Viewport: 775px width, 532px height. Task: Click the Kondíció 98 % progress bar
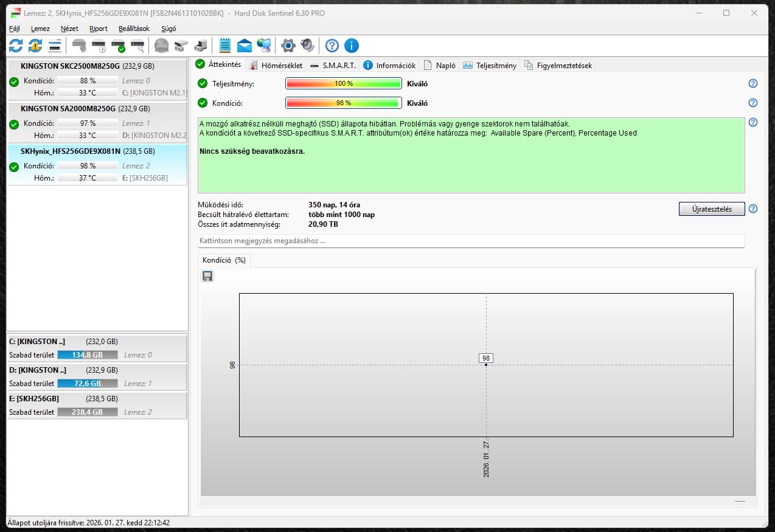coord(344,103)
